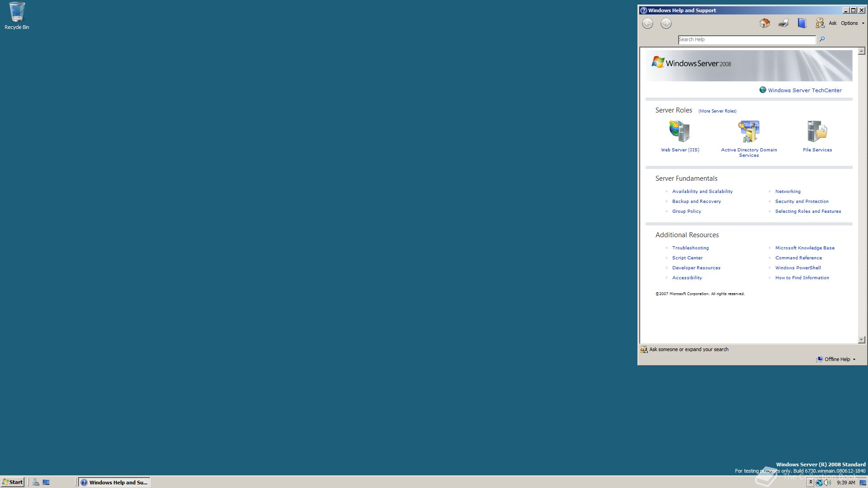The image size is (868, 488).
Task: Click the Forward arrow in Help window
Action: 666,23
